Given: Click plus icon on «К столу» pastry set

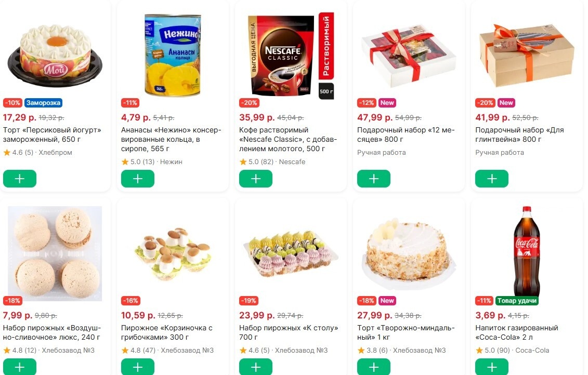Looking at the screenshot, I should [256, 367].
